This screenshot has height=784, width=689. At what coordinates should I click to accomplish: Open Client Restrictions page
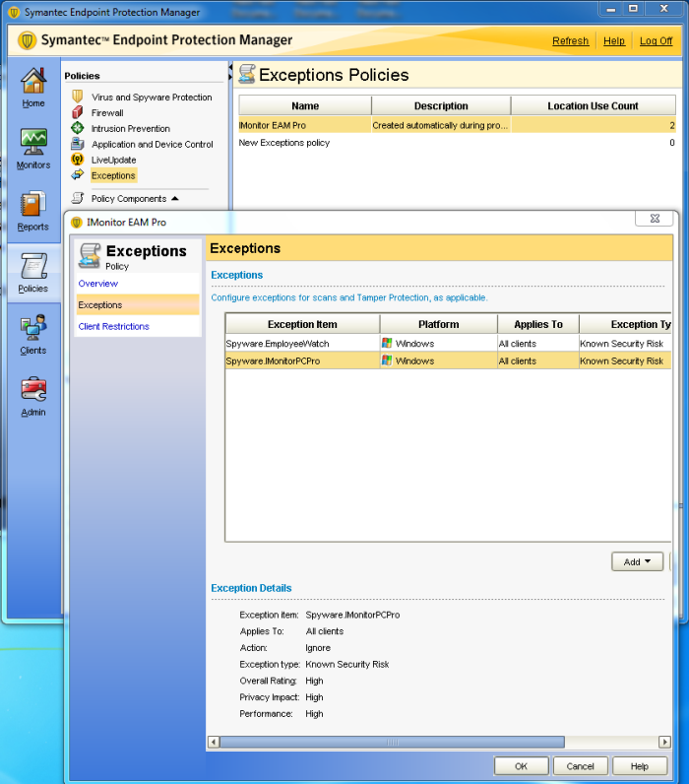tap(113, 326)
